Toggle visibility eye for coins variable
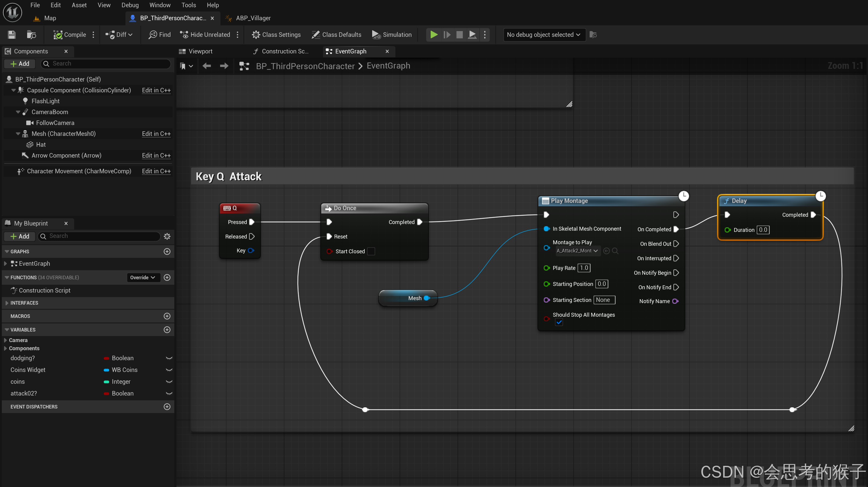Screen dimensions: 868x487 [x=169, y=381]
